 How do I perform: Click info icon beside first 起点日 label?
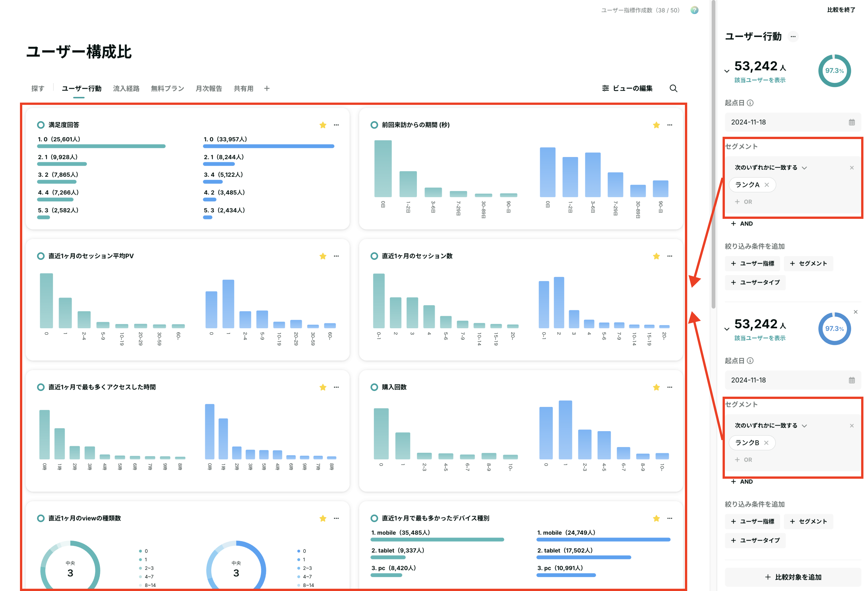pos(750,103)
